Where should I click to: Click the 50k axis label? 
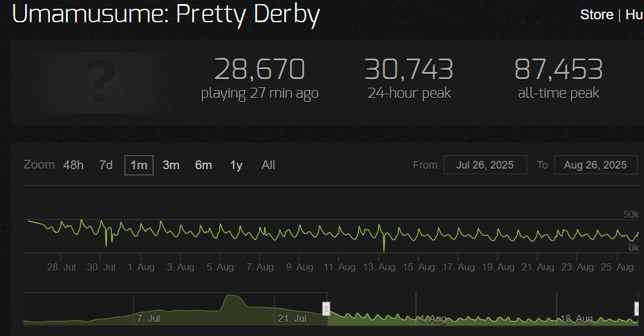click(631, 215)
